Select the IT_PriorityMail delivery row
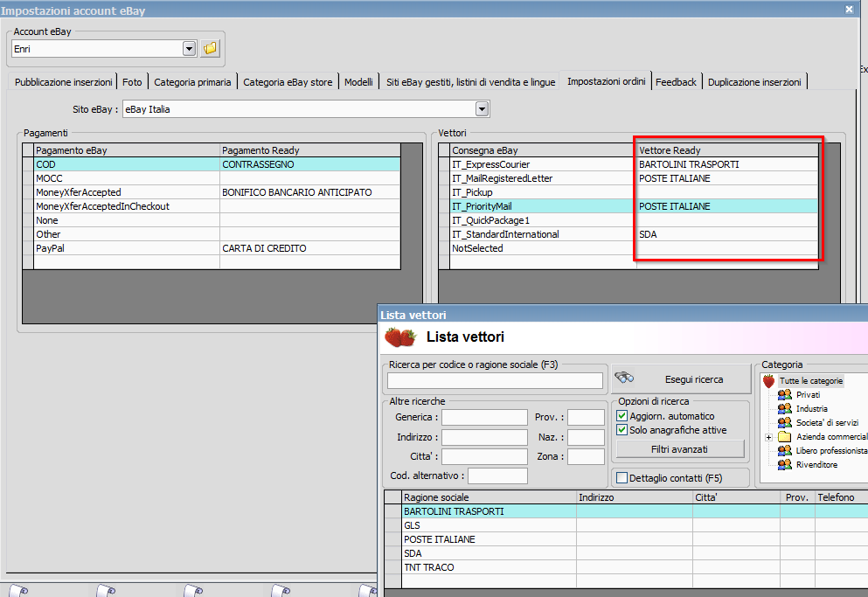The image size is (868, 597). click(x=628, y=206)
